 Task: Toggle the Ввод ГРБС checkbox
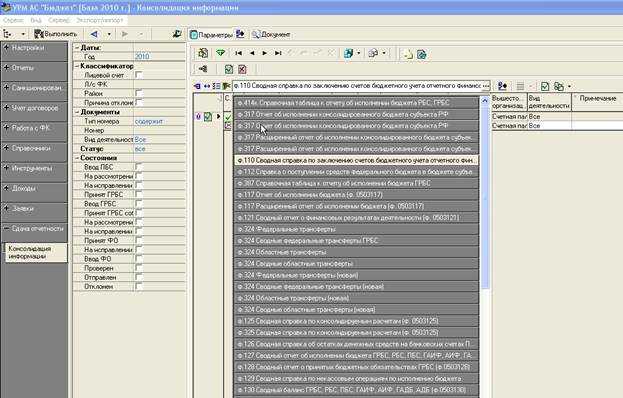click(138, 204)
